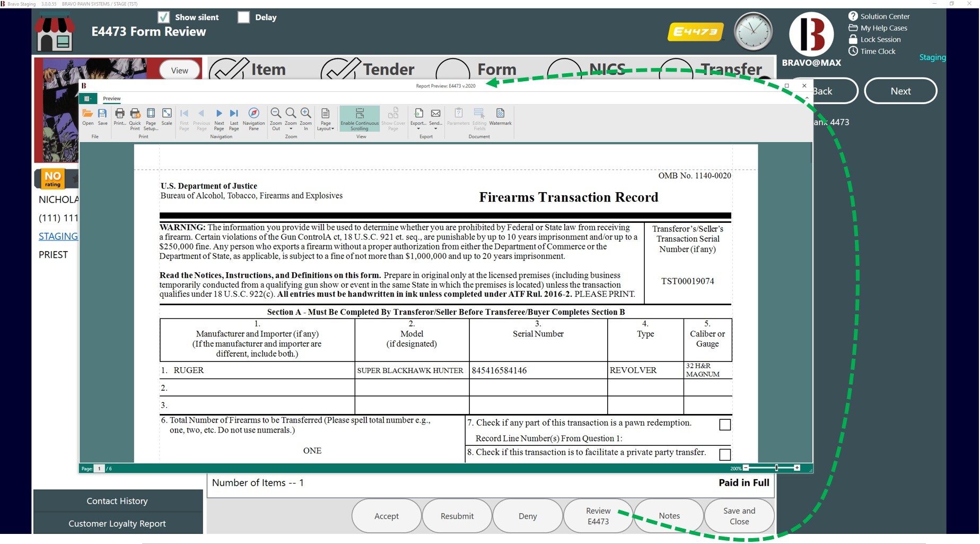Open the Time Clock
The height and width of the screenshot is (544, 980).
pyautogui.click(x=872, y=51)
